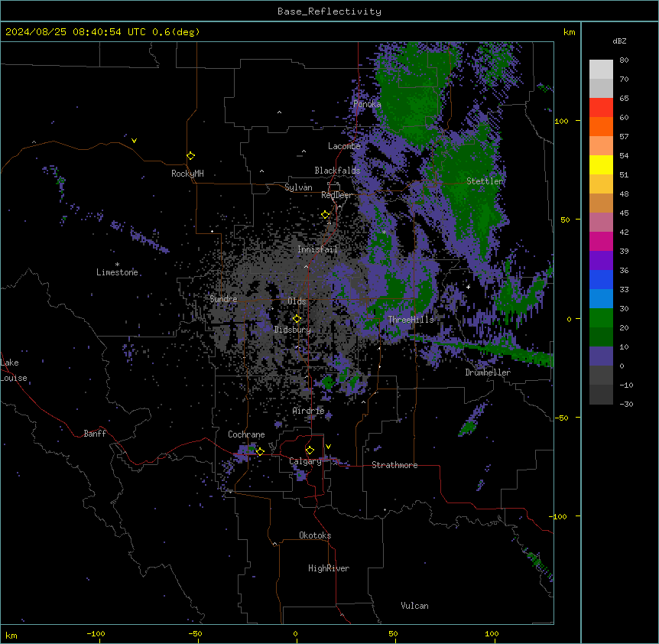Click the yellow diamond marker above Calgary label
Viewport: 659px width, 644px height.
pos(310,450)
